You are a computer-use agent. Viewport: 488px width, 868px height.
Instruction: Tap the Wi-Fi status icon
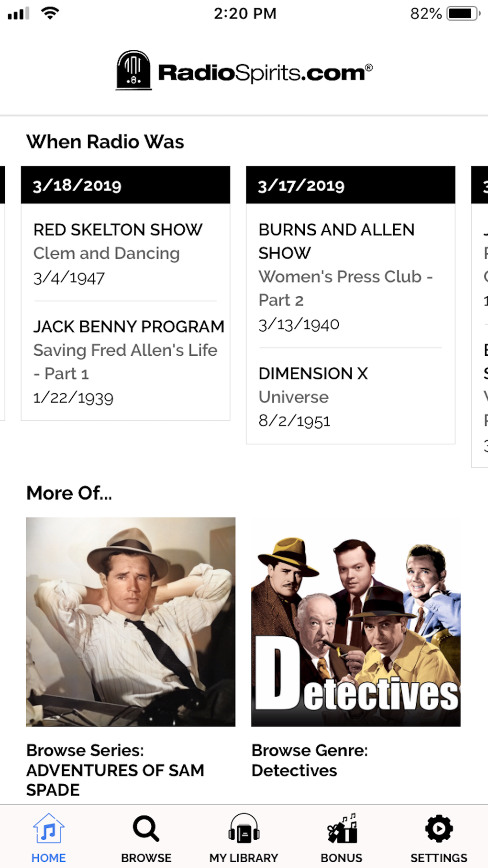coord(50,13)
